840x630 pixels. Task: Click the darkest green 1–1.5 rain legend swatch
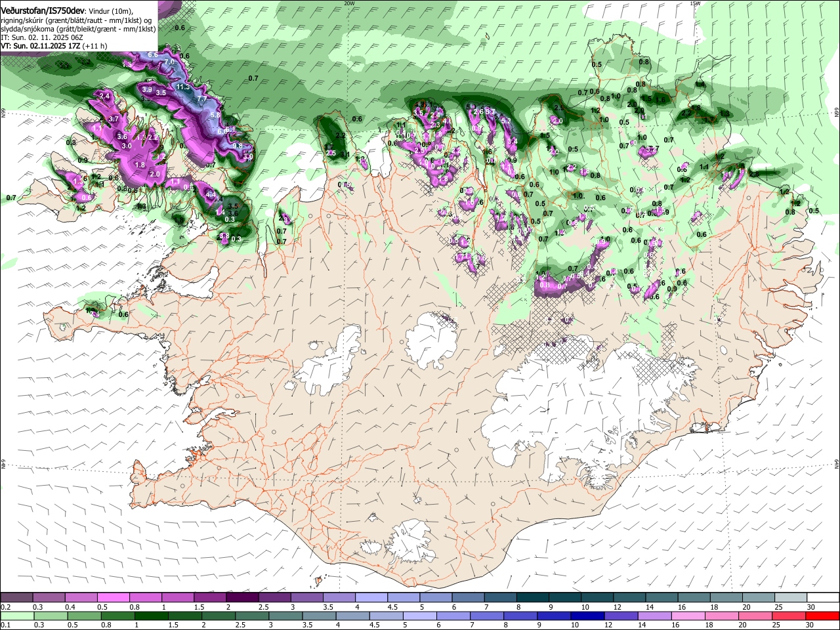[x=152, y=616]
